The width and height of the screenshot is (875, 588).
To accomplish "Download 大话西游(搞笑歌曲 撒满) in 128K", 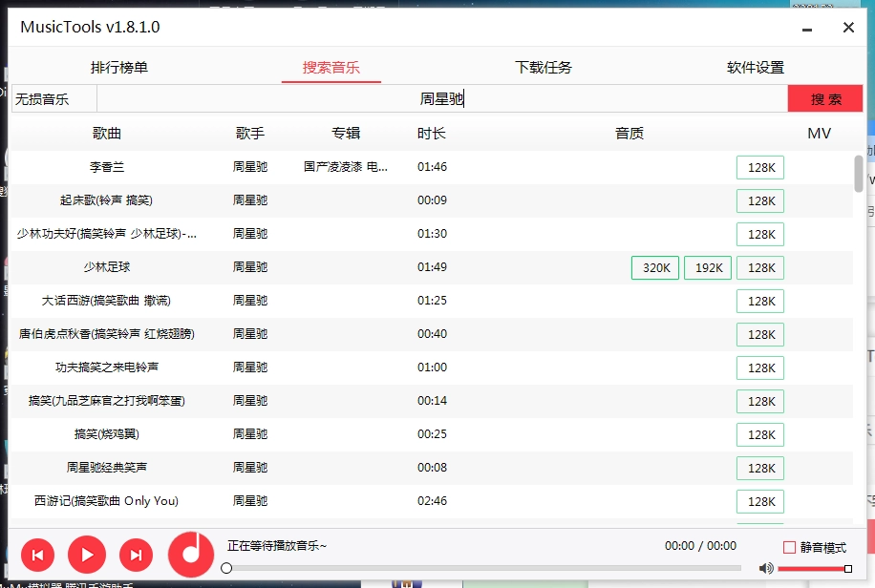I will click(759, 301).
